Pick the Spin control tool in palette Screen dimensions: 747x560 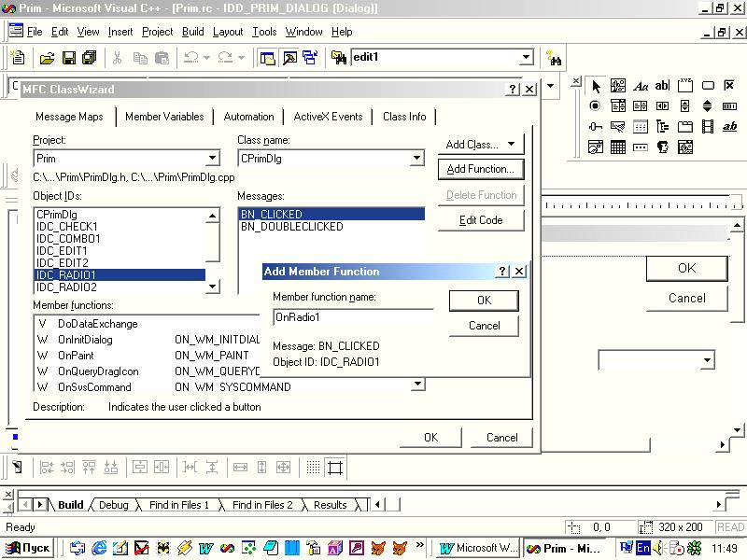click(708, 105)
